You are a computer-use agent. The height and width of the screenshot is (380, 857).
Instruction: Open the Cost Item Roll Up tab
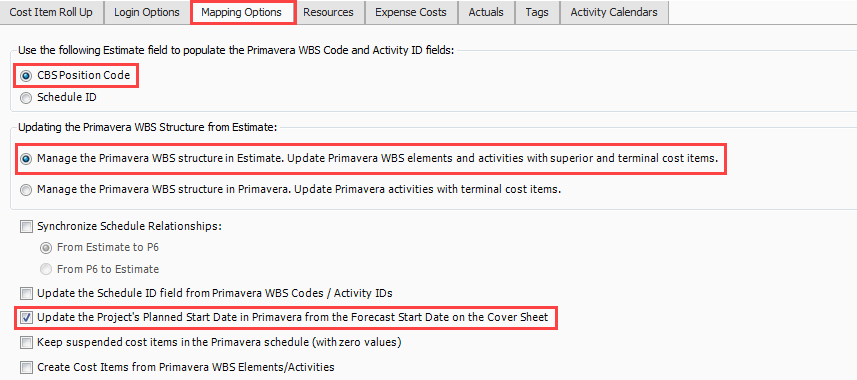click(x=51, y=12)
